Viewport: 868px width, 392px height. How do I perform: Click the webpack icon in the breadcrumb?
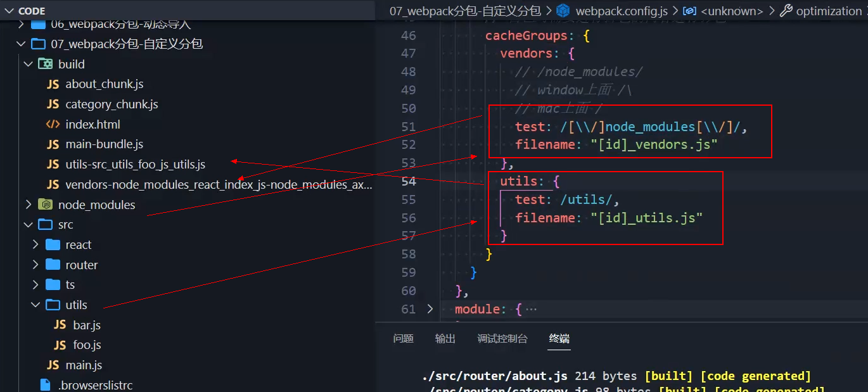(563, 11)
